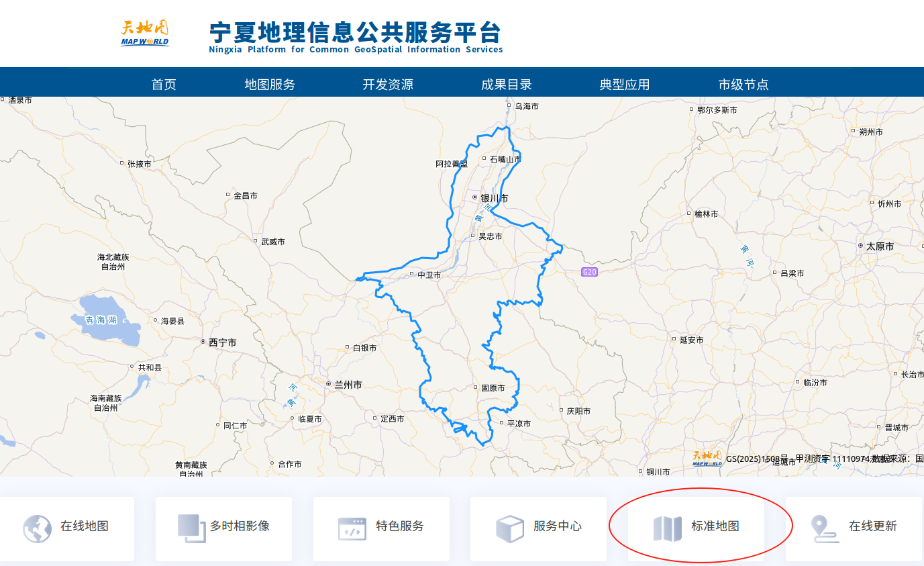This screenshot has height=566, width=924.
Task: Open 典型应用 from the navigation bar
Action: [625, 85]
